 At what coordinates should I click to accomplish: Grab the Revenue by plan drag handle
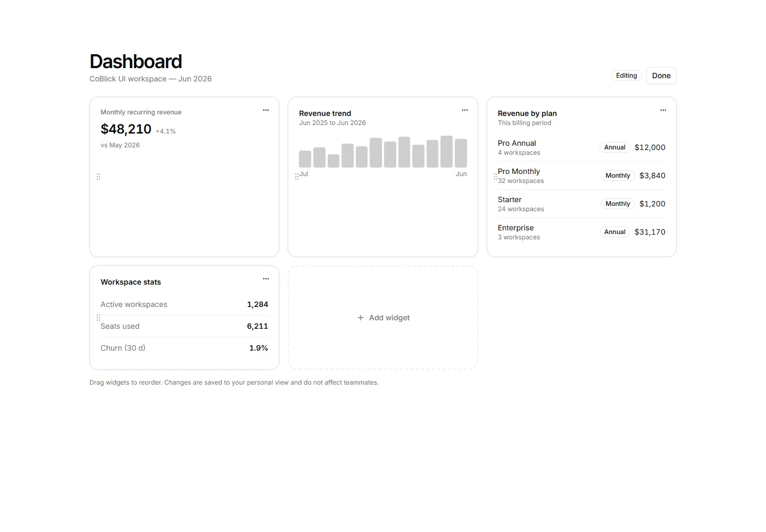click(x=496, y=177)
